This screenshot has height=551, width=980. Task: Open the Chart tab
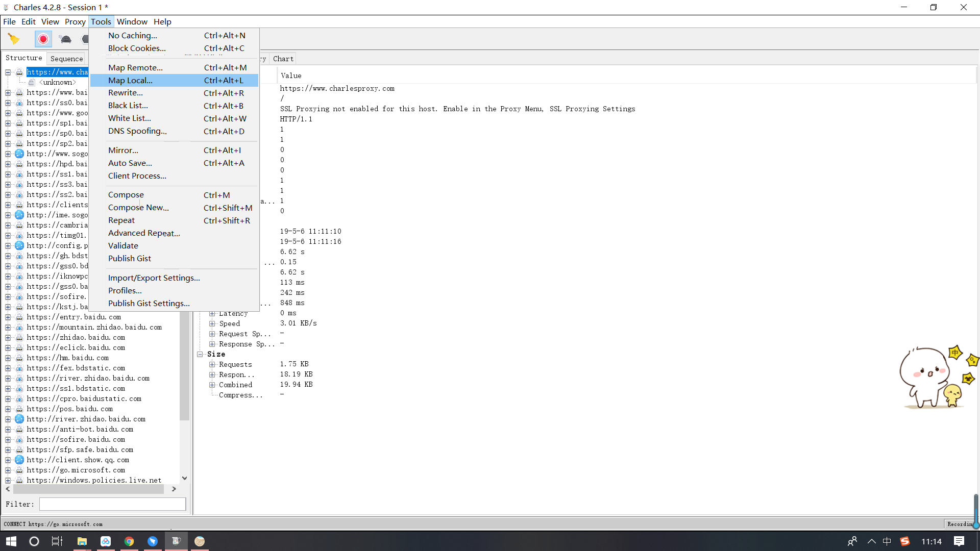tap(283, 59)
